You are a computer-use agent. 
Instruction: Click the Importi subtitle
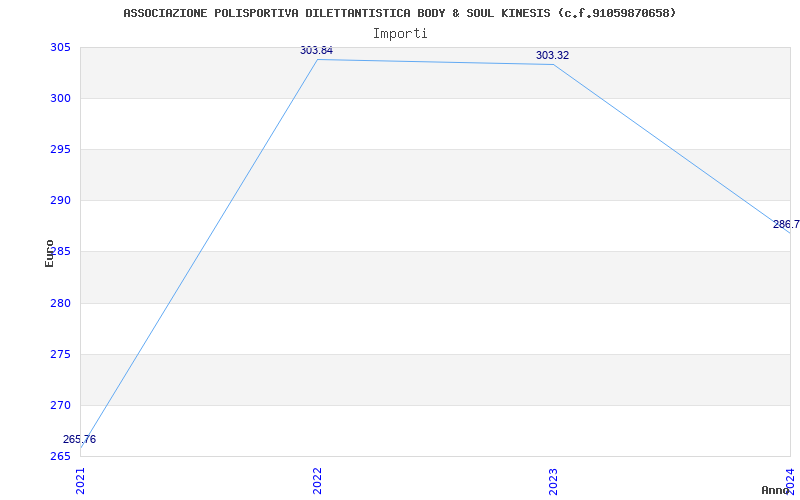[x=400, y=34]
